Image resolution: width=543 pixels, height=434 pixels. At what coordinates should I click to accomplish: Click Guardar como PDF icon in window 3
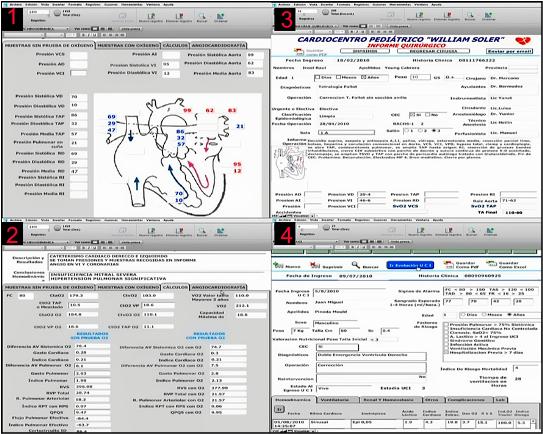[299, 51]
